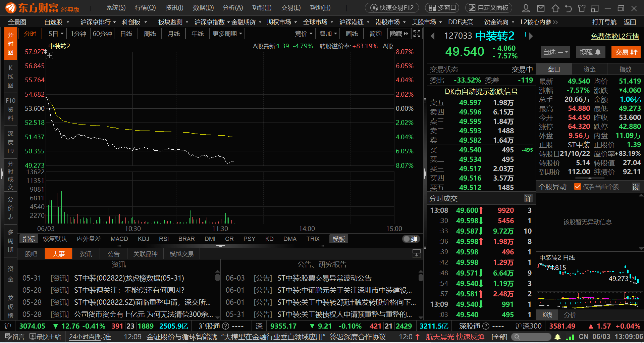Viewport: 644px width, 343px height.
Task: Toggle 仅看当前个股 checkbox
Action: (x=578, y=187)
